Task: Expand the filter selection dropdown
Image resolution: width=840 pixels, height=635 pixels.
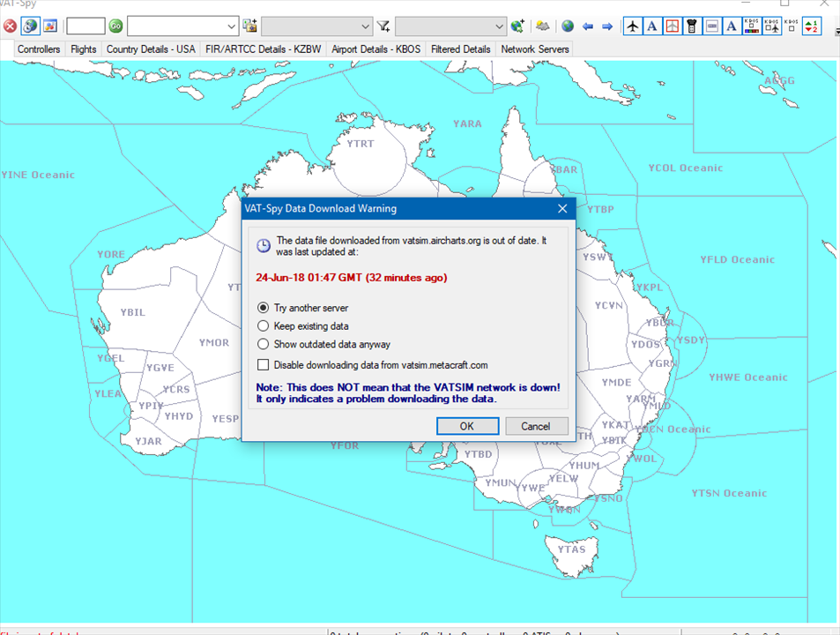Action: tap(499, 26)
